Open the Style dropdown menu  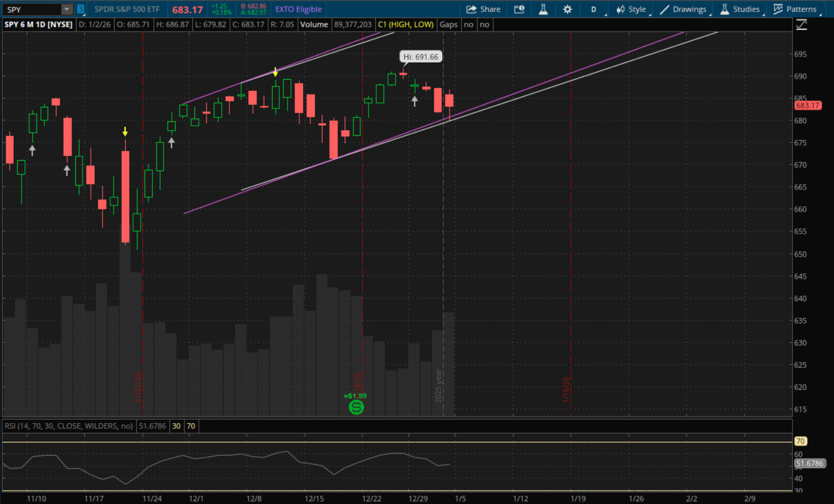click(631, 9)
